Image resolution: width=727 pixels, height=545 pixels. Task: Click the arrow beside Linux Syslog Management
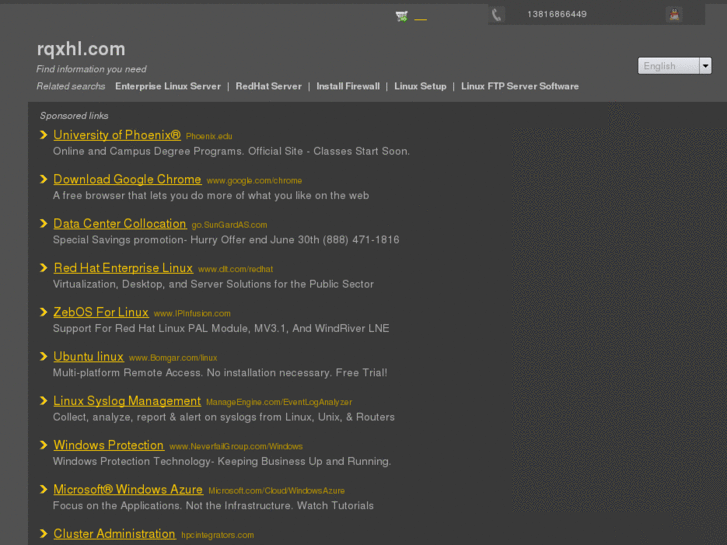[x=44, y=401]
